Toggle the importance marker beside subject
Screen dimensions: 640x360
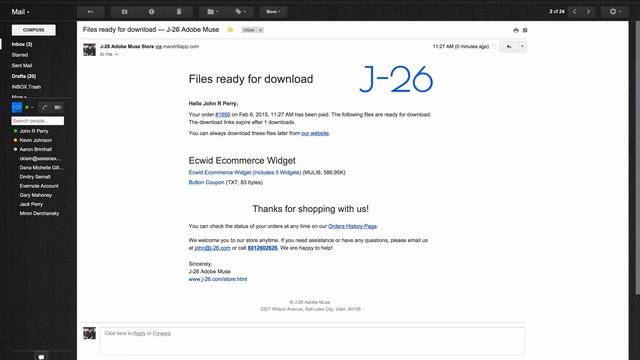230,30
